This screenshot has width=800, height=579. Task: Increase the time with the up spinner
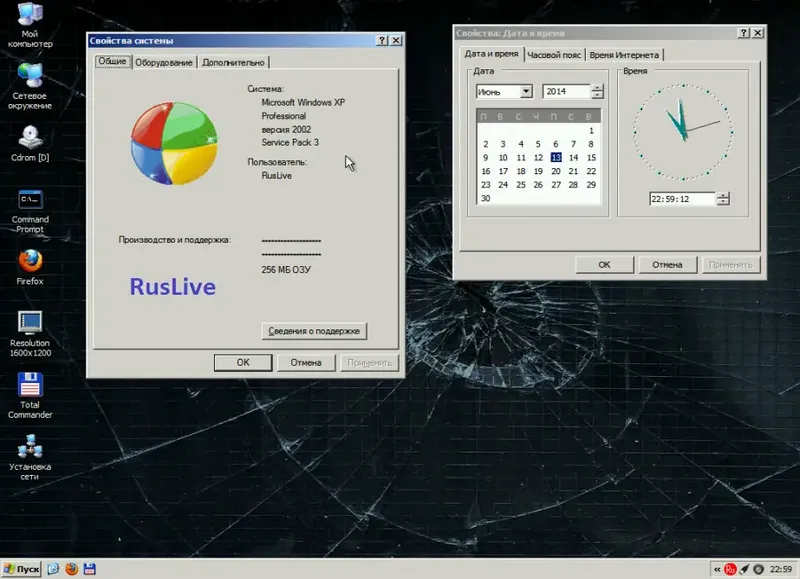click(x=723, y=195)
